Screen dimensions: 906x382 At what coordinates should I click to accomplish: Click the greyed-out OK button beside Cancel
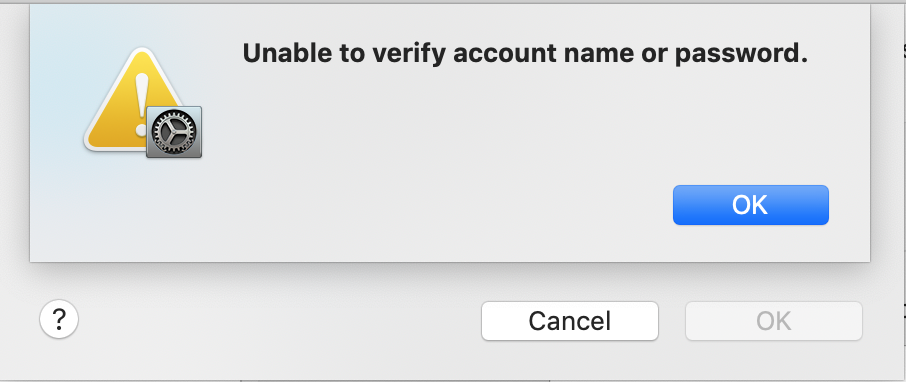(774, 321)
